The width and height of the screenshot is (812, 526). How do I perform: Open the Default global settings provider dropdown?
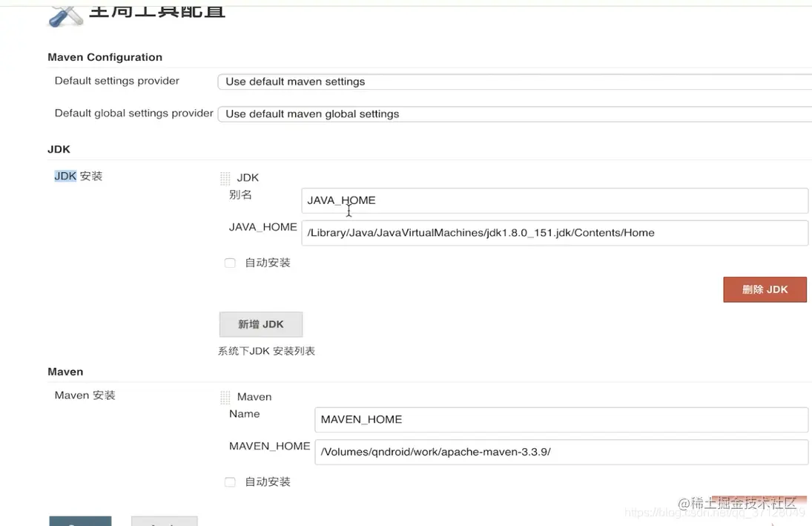point(512,114)
